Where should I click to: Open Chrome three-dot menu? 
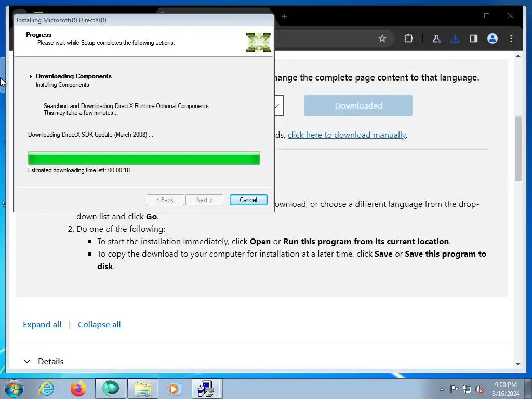coord(511,38)
